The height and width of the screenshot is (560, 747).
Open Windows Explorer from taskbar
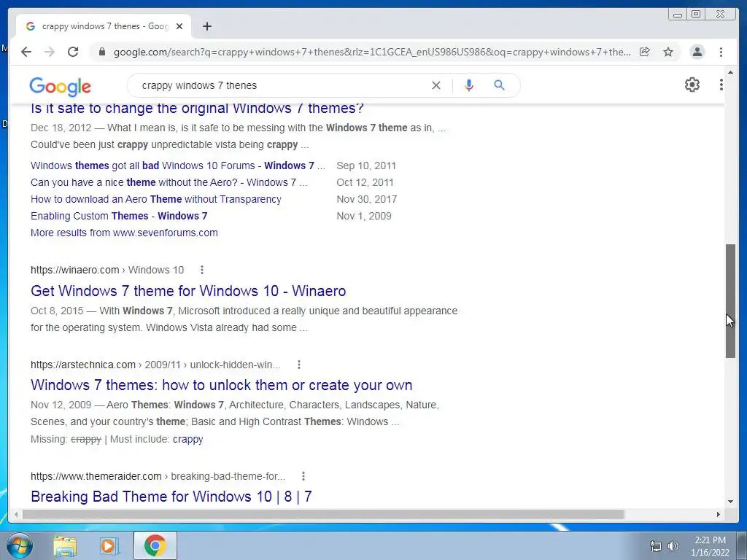65,546
